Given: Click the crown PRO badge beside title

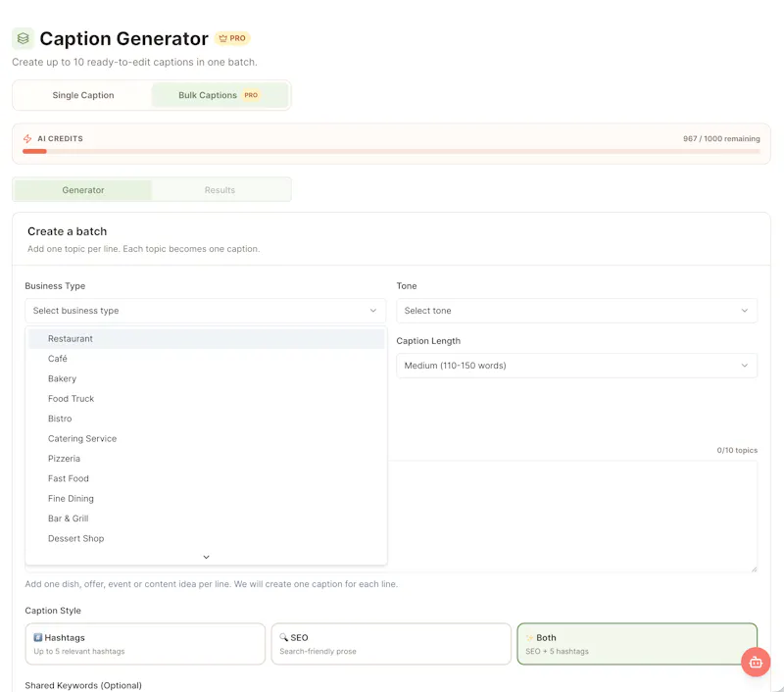Looking at the screenshot, I should 232,38.
